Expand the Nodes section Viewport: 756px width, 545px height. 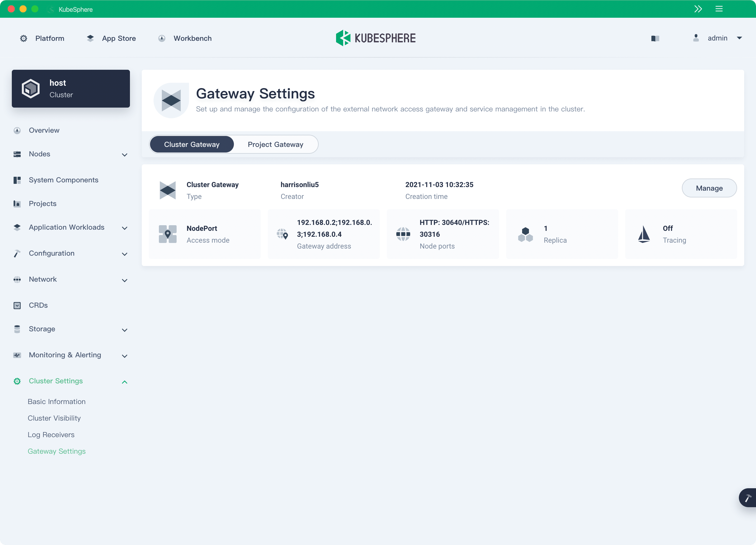(124, 155)
